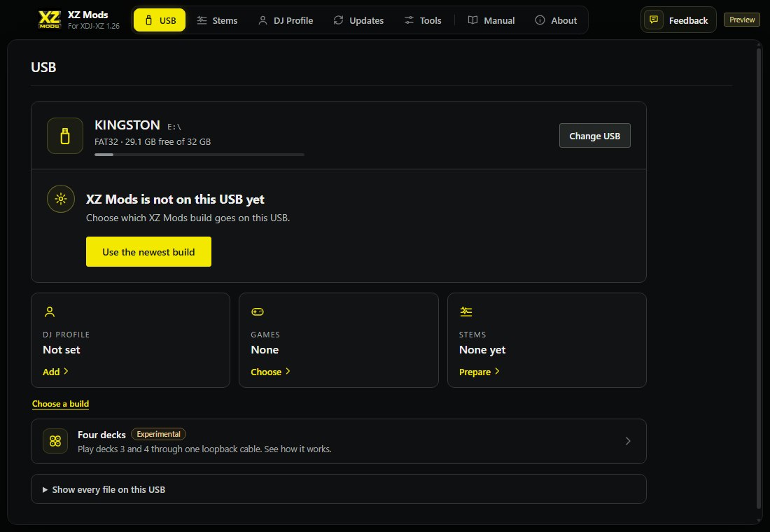Image resolution: width=770 pixels, height=532 pixels.
Task: Click the person icon in DJ Profile card
Action: click(x=50, y=312)
